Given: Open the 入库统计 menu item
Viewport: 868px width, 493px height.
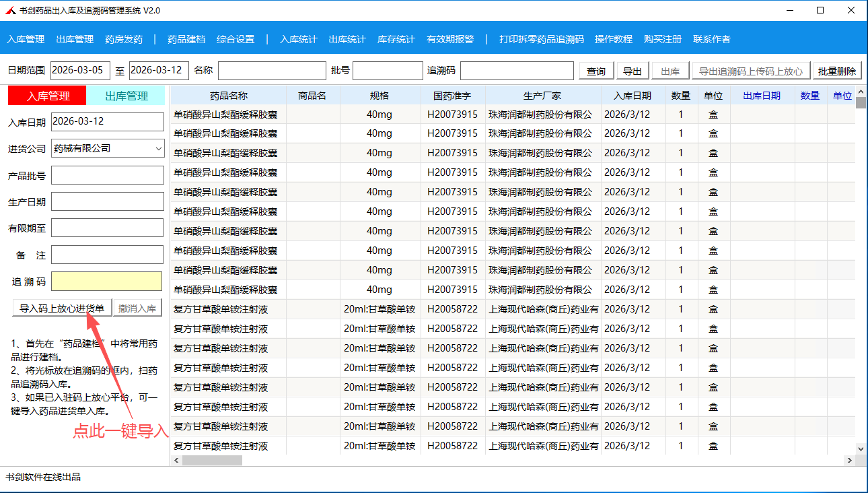Looking at the screenshot, I should [298, 39].
